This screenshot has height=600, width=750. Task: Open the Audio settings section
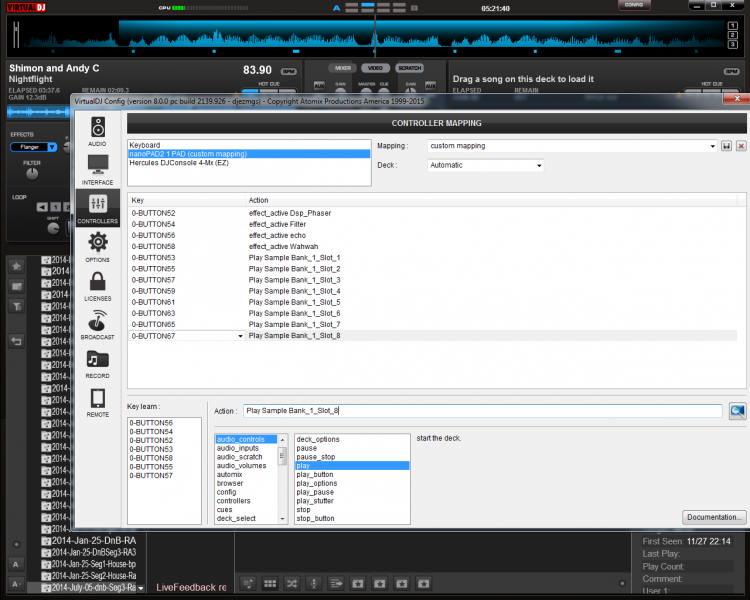pos(98,131)
